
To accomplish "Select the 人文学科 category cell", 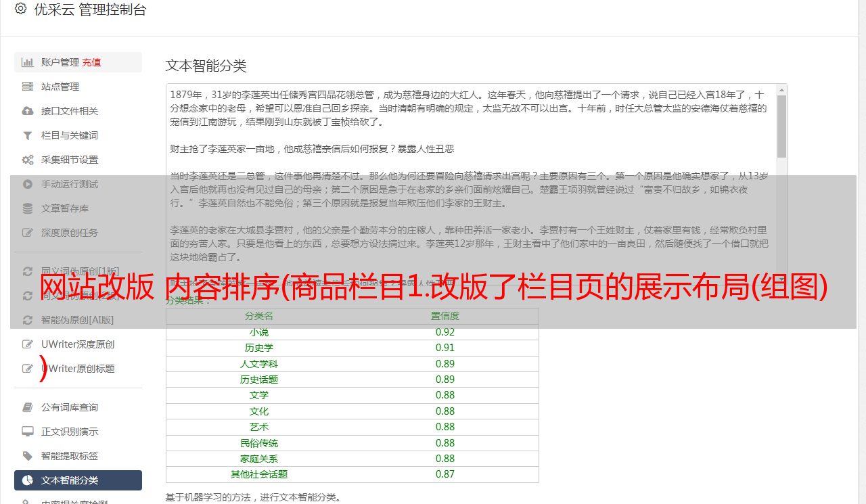I will pos(259,364).
